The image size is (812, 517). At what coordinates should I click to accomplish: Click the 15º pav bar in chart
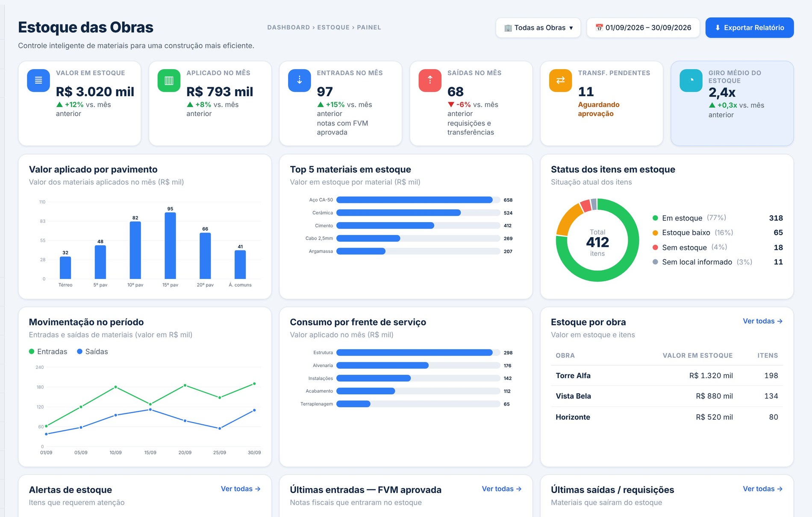coord(170,246)
